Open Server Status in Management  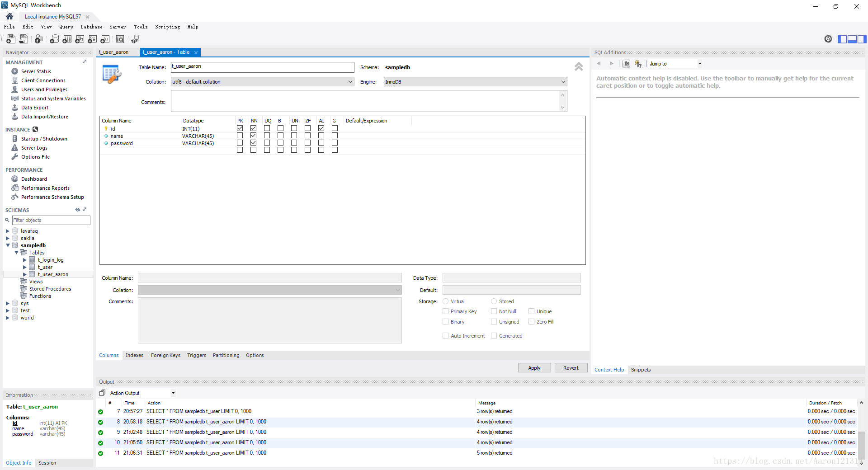[x=36, y=71]
